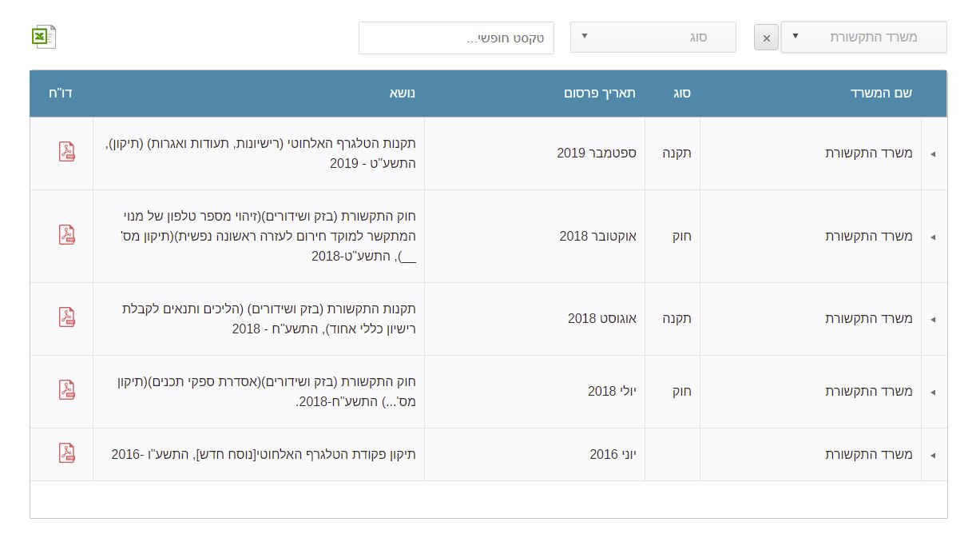Sort by נושא column header
The height and width of the screenshot is (538, 980).
coord(403,94)
